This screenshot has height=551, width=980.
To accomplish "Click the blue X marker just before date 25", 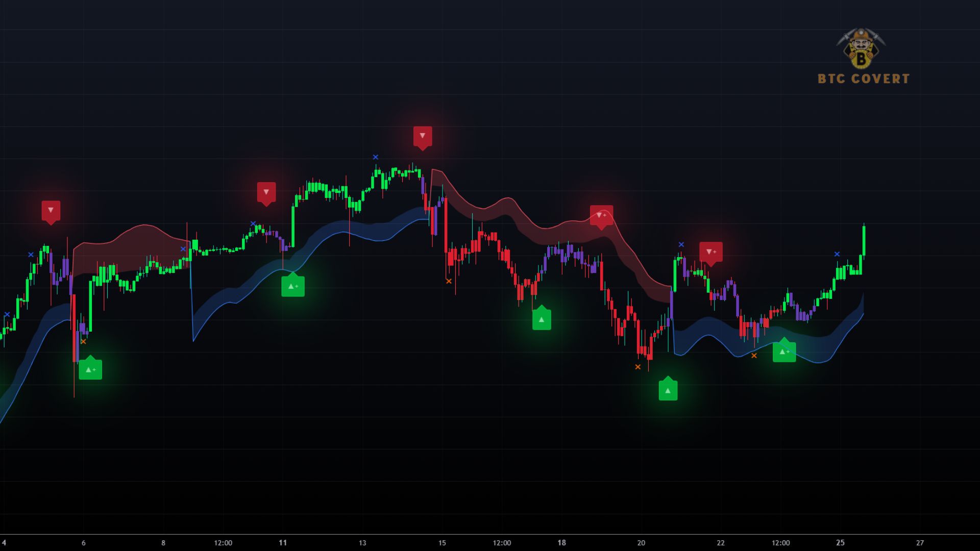I will pos(837,254).
